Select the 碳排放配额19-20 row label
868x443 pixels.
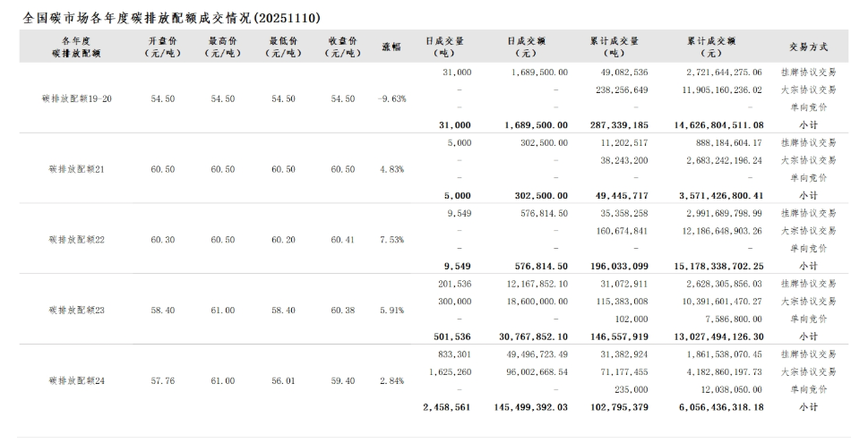tap(76, 98)
